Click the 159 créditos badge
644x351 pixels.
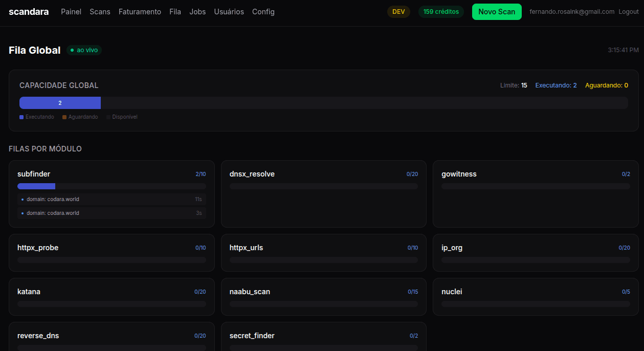pyautogui.click(x=441, y=12)
